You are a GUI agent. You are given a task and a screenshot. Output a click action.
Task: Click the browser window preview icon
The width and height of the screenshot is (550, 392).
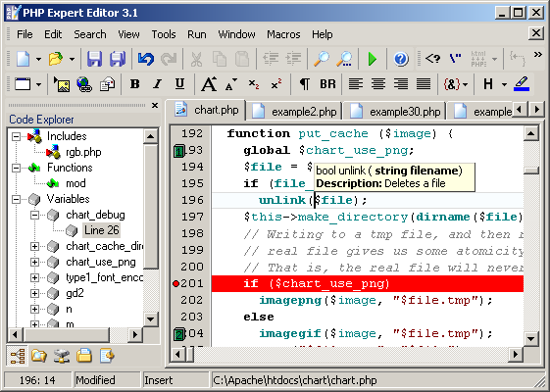click(23, 84)
